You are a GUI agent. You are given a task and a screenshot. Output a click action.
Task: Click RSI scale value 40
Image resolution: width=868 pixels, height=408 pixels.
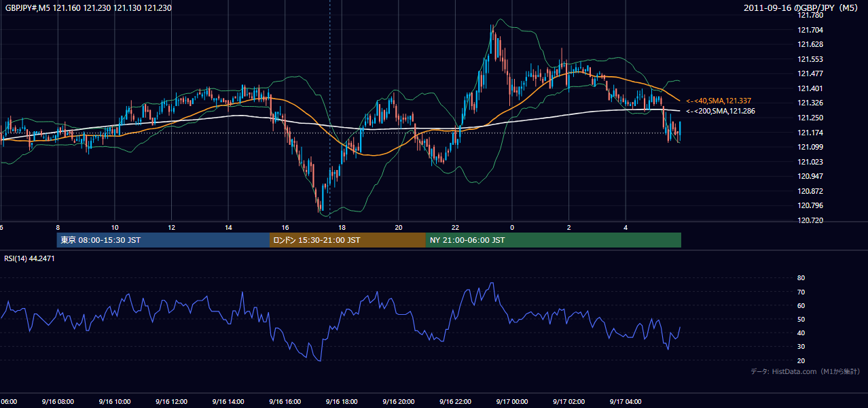[801, 333]
